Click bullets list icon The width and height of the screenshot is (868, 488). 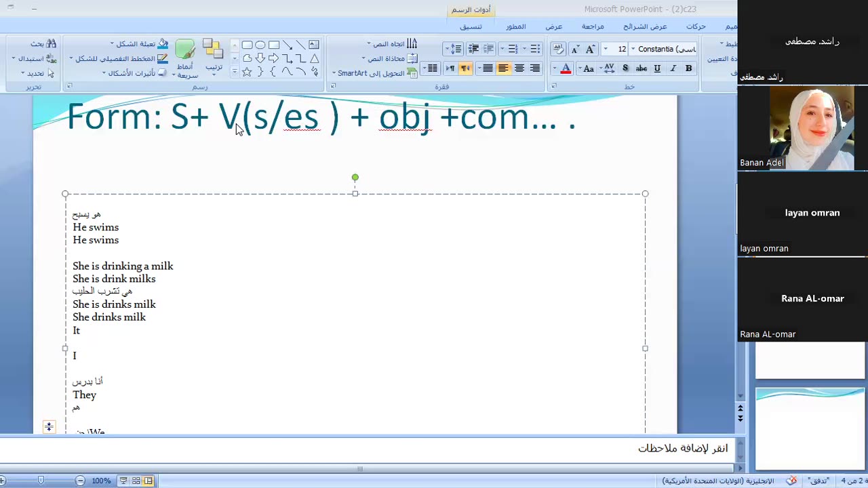534,49
